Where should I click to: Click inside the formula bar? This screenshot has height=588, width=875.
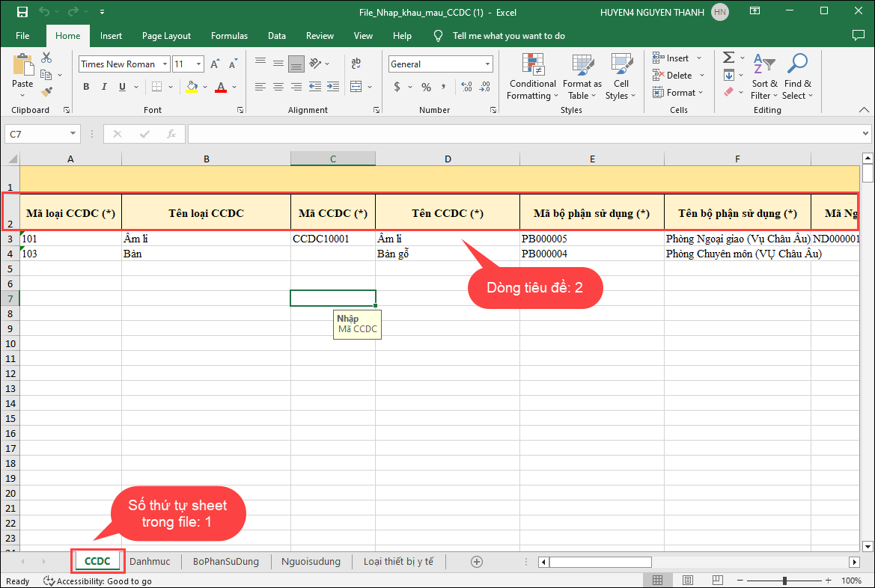(524, 134)
